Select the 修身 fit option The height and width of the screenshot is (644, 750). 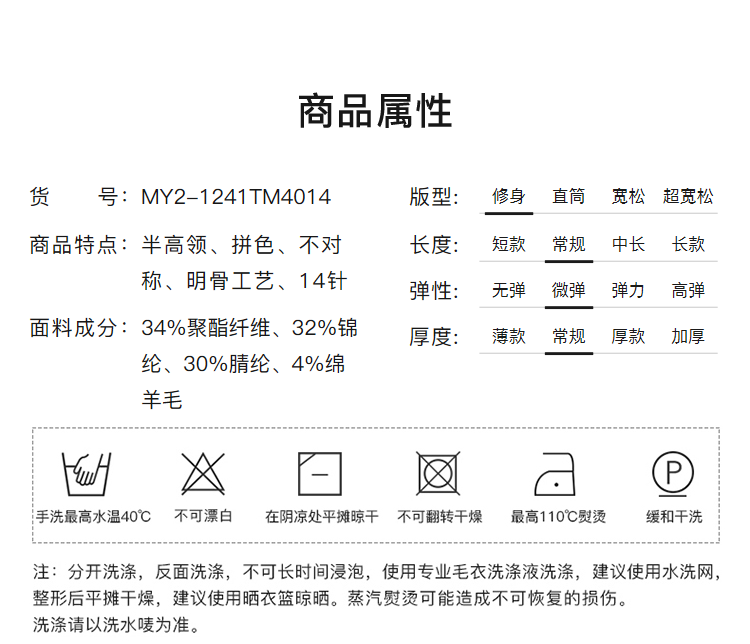click(x=508, y=197)
